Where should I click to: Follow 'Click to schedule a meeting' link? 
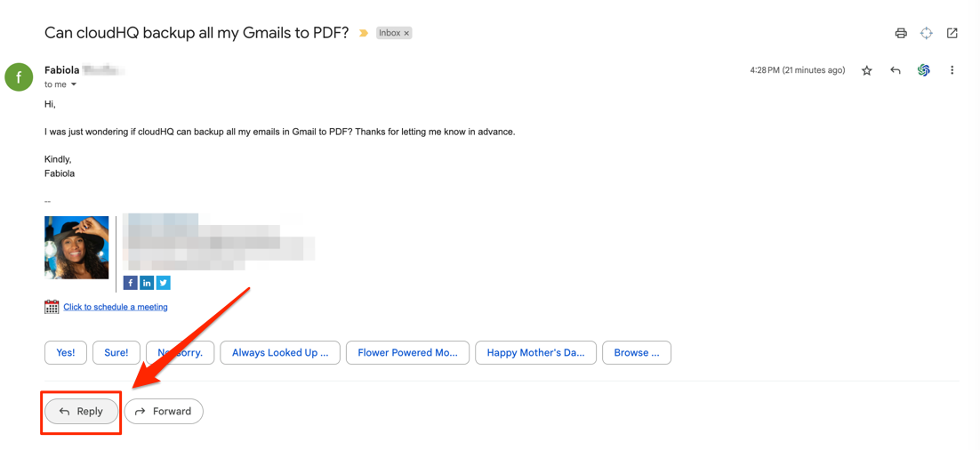116,307
